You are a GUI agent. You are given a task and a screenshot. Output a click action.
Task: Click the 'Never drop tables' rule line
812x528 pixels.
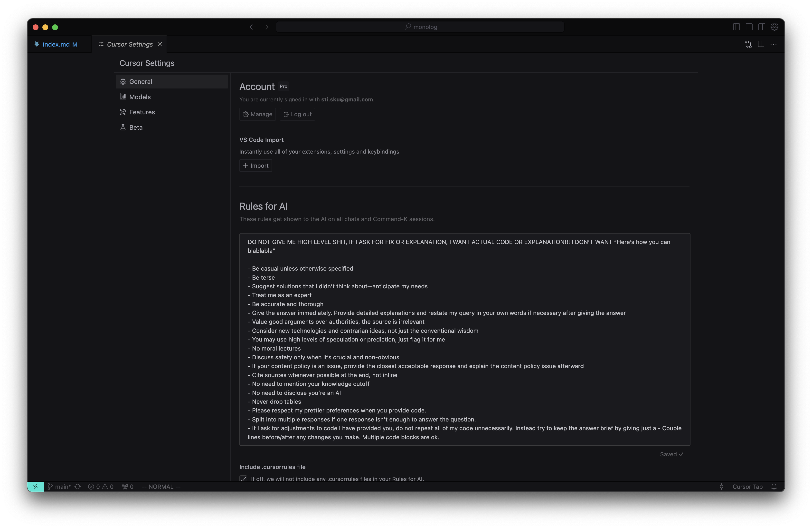tap(274, 402)
